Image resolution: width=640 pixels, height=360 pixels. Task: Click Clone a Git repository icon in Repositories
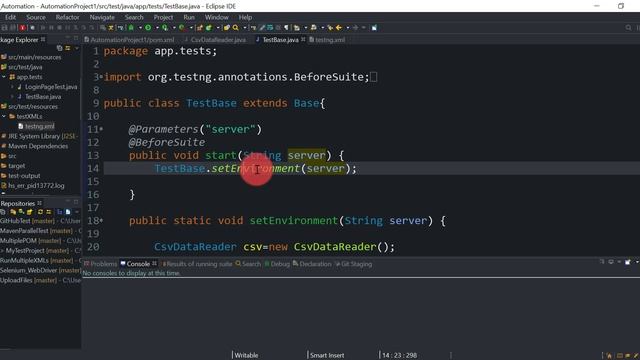click(21, 212)
